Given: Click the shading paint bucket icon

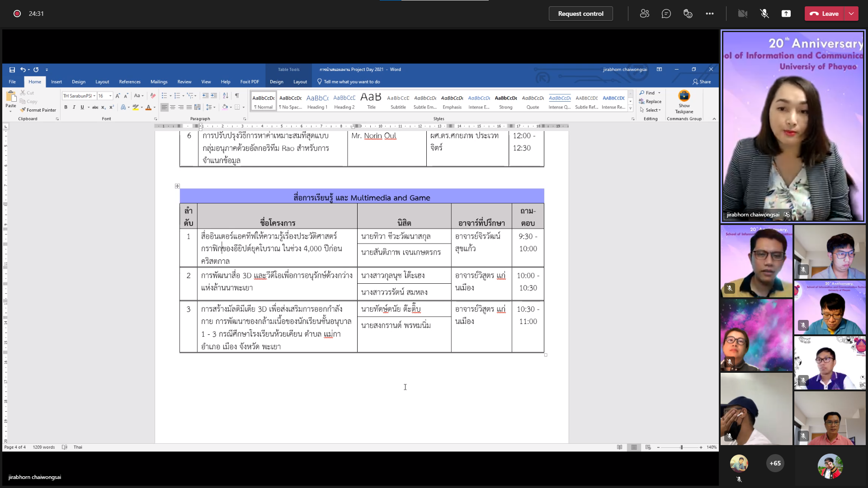Looking at the screenshot, I should pyautogui.click(x=225, y=108).
